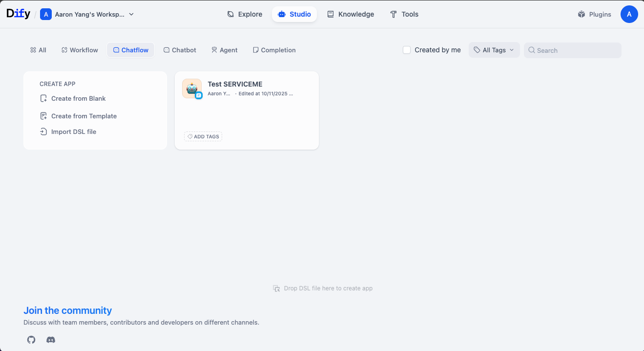Click Create from Template

pos(83,116)
